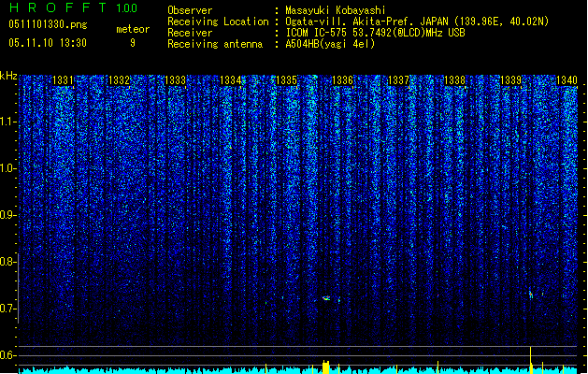Click the Receiving Location label
The height and width of the screenshot is (374, 588).
click(x=218, y=22)
